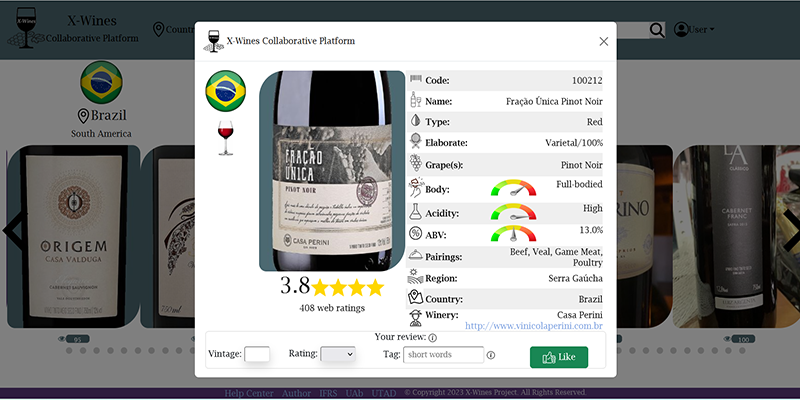
Task: Click the Serra Gaúcha region value
Action: pyautogui.click(x=576, y=279)
